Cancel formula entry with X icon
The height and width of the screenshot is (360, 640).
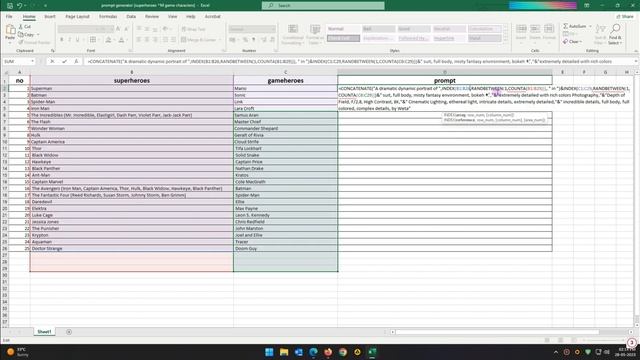pos(52,61)
